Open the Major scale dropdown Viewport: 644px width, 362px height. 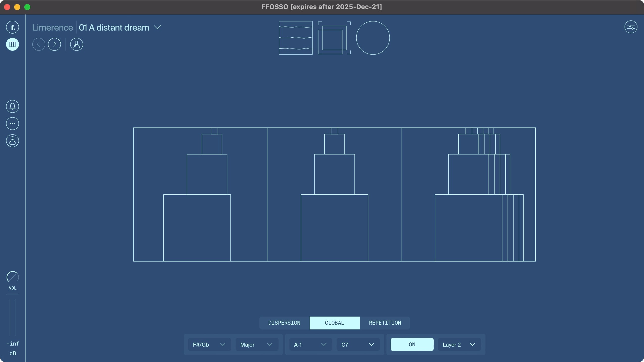[256, 344]
